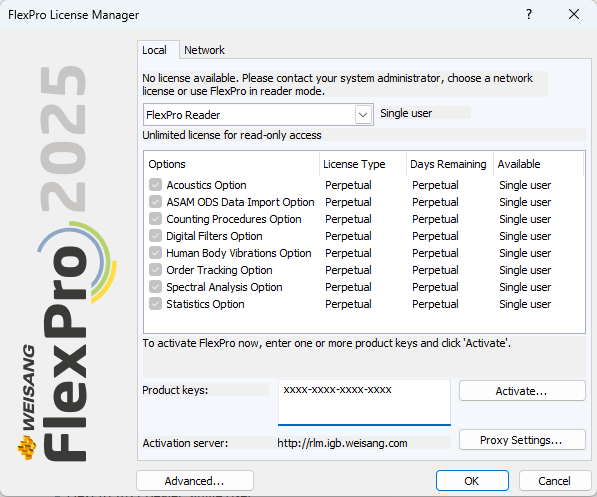Click the 'Single user' label beside the dropdown
The height and width of the screenshot is (497, 597).
click(406, 113)
